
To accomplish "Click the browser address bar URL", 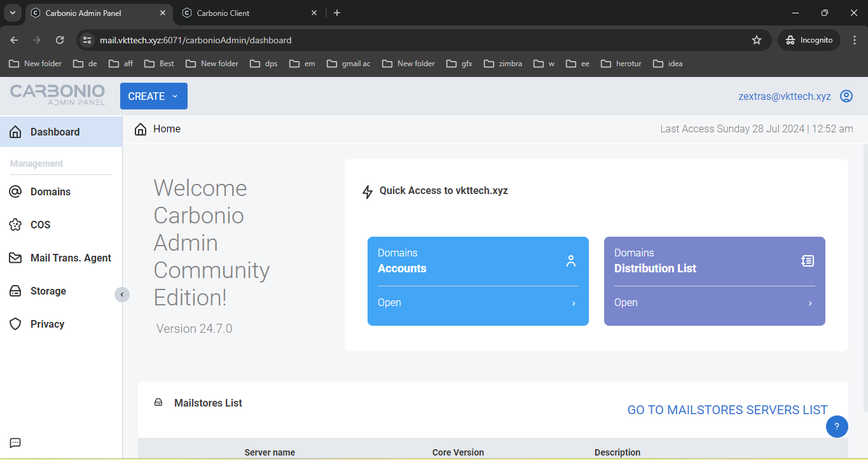I will coord(196,40).
